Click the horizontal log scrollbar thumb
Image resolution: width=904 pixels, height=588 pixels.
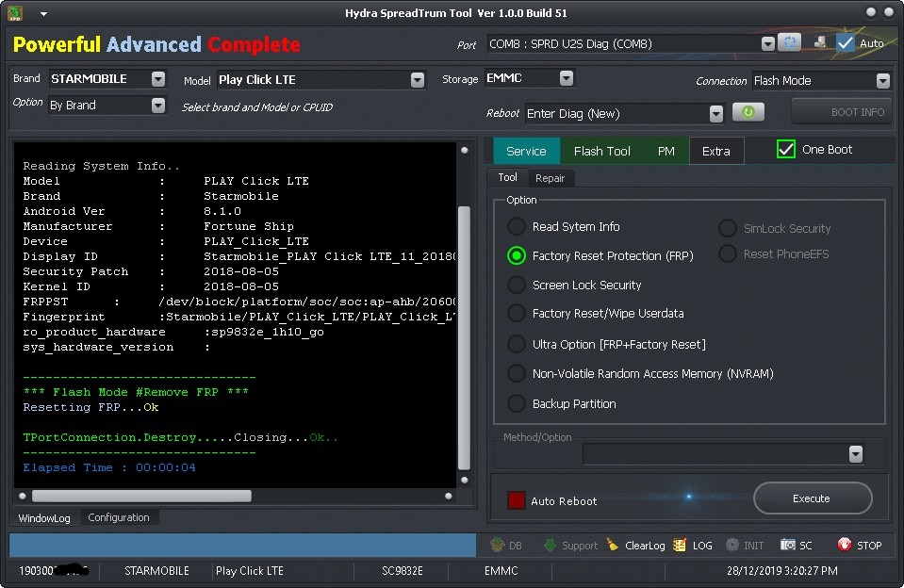(x=141, y=496)
